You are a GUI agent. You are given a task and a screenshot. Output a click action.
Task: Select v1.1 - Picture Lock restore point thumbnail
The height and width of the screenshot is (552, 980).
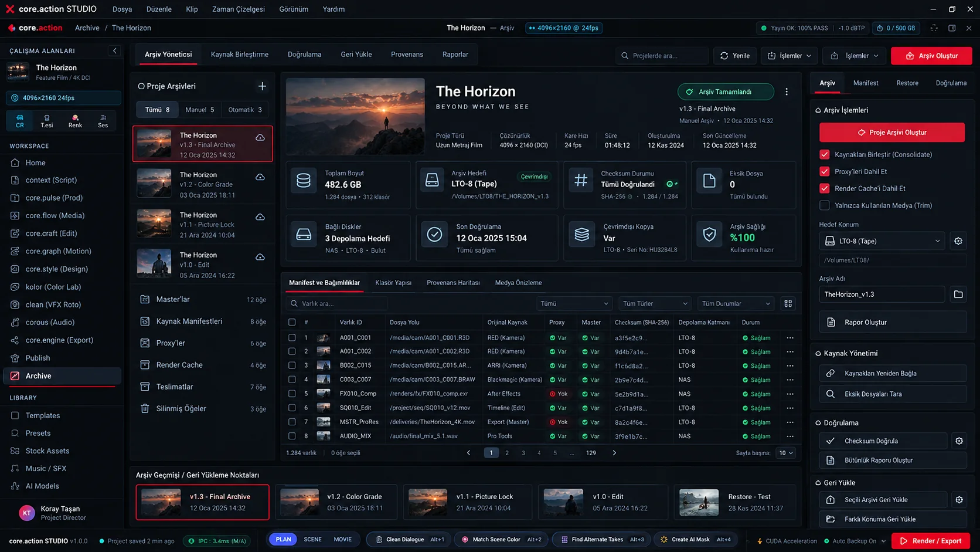click(428, 503)
